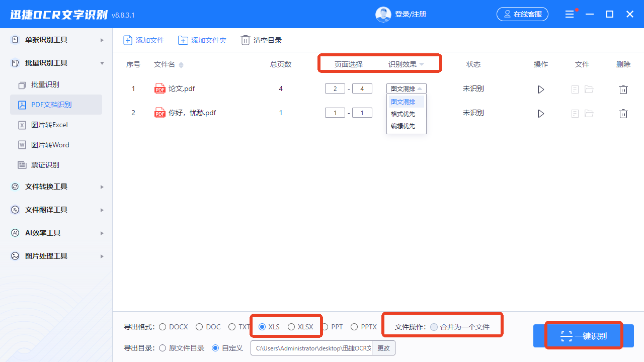Click the 清空目录 trash icon
Viewport: 644px width, 362px height.
tap(246, 40)
